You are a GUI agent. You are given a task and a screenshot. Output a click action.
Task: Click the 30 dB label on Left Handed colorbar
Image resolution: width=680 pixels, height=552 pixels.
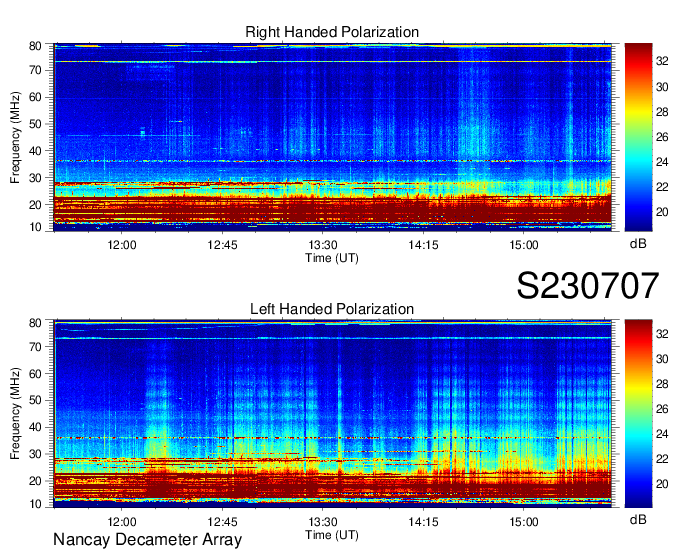[662, 359]
